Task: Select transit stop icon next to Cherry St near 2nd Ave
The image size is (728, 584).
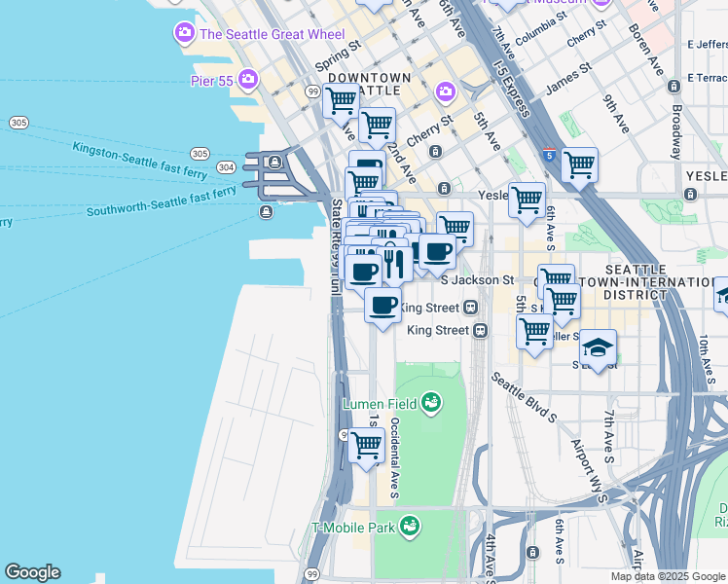Action: point(435,151)
